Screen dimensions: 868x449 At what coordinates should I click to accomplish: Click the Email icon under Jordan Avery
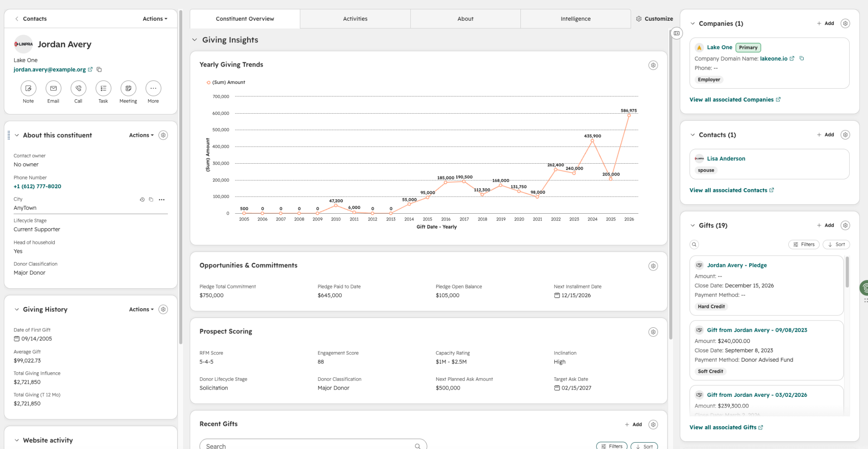53,88
